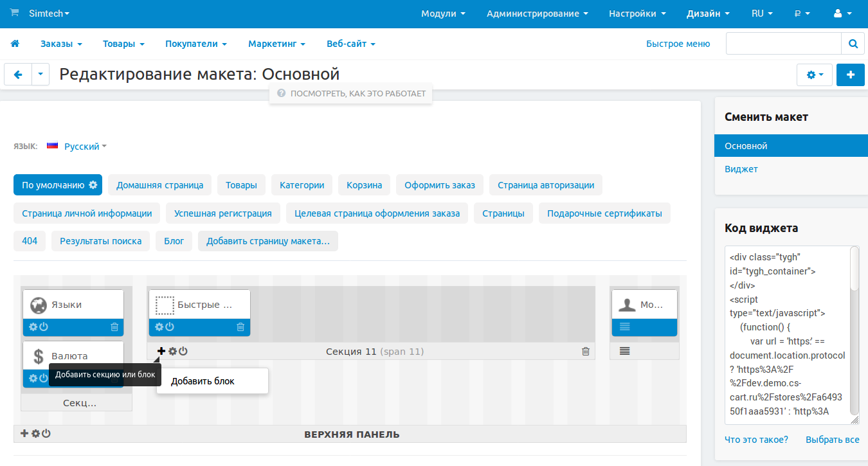Expand the Русский language dropdown
The height and width of the screenshot is (466, 868).
(85, 147)
